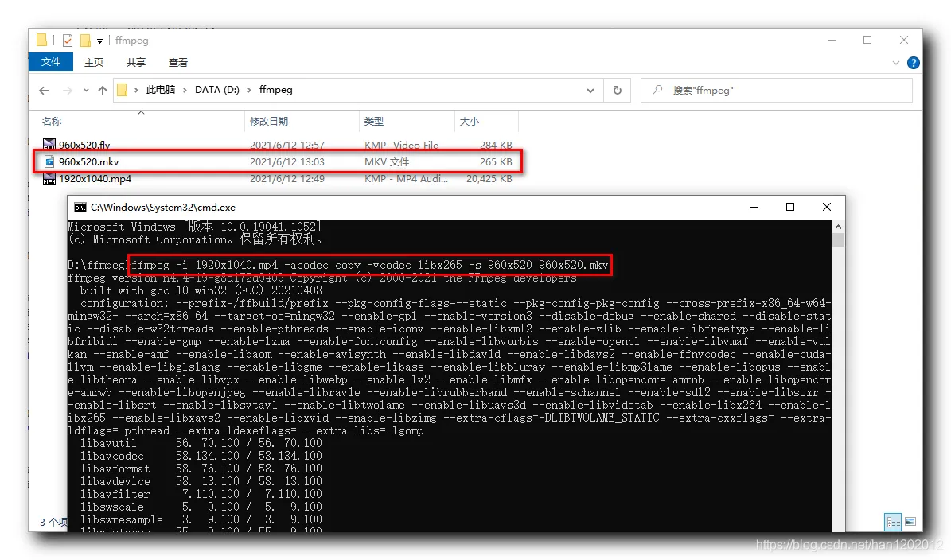Sort files by 大小 column

click(x=469, y=121)
